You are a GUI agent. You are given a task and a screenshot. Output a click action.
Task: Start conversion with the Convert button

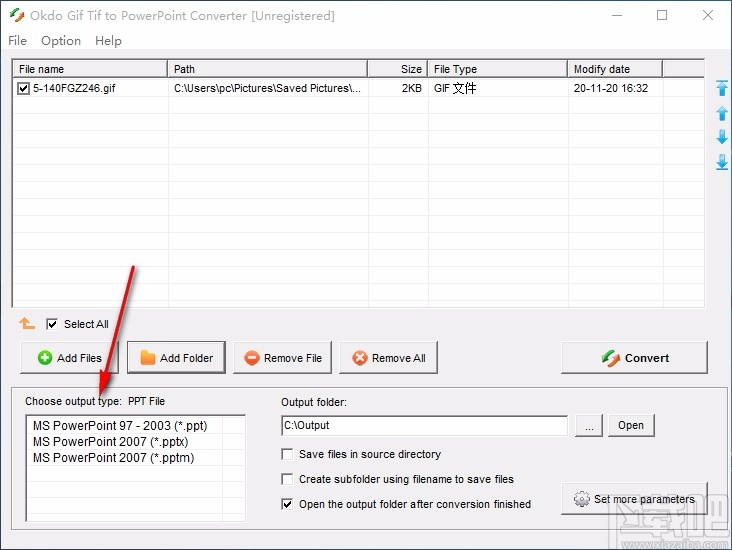point(634,358)
